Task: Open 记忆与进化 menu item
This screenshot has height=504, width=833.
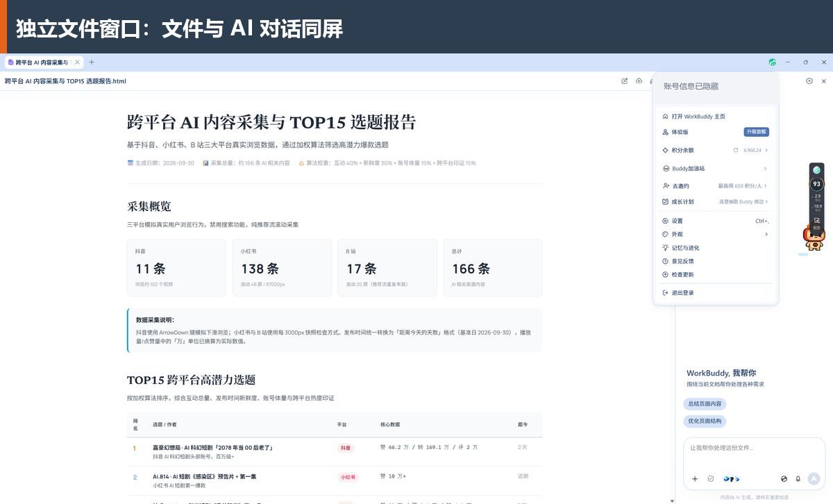Action: 716,248
